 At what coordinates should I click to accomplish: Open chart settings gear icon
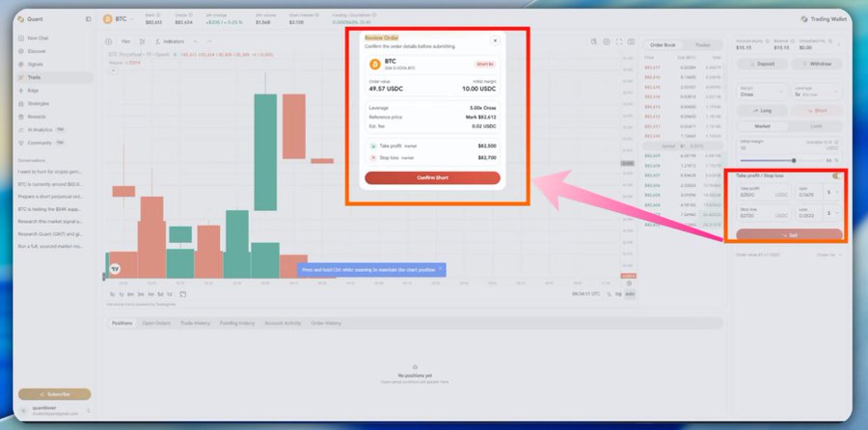click(x=607, y=41)
